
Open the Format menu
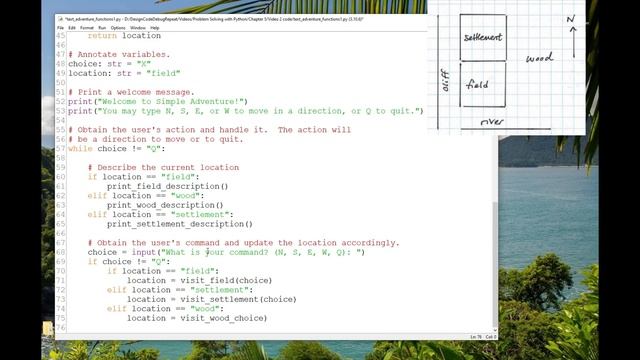click(87, 28)
